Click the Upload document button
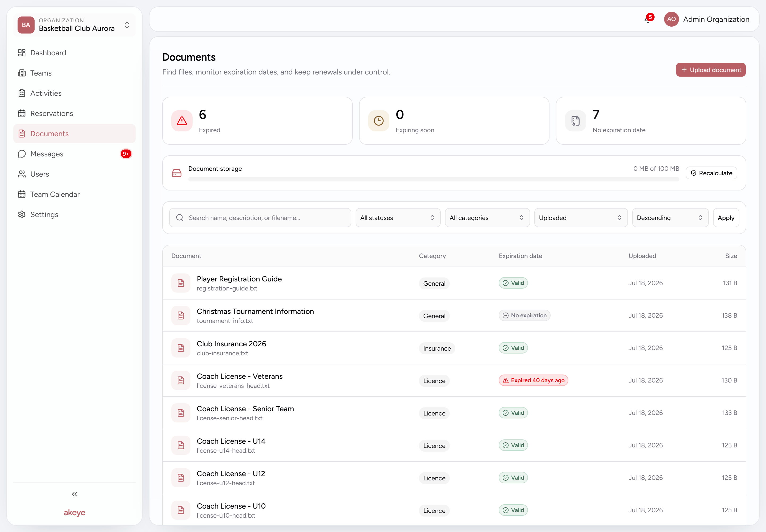 (x=710, y=70)
